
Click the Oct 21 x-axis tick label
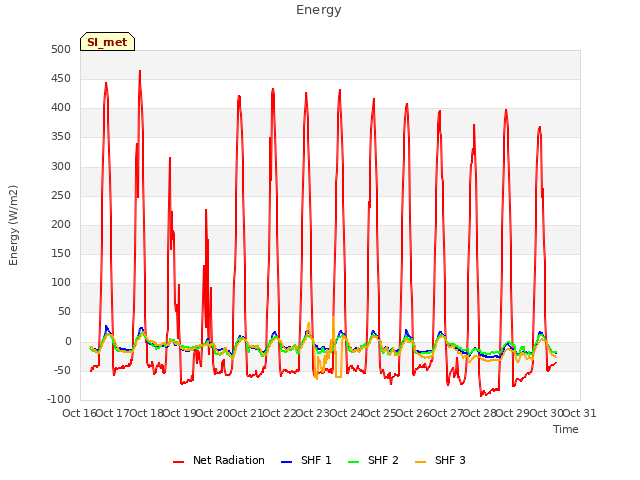pos(246,413)
